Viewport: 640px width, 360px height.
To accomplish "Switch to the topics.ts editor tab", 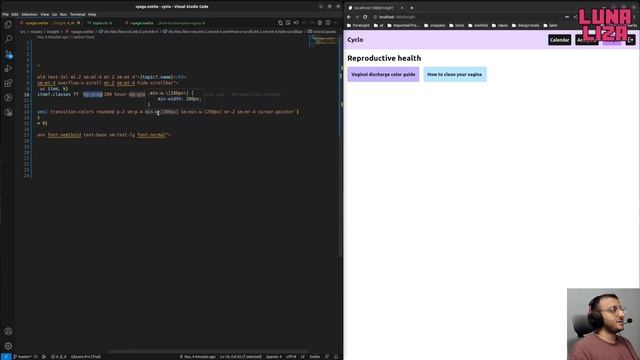I will click(x=101, y=23).
